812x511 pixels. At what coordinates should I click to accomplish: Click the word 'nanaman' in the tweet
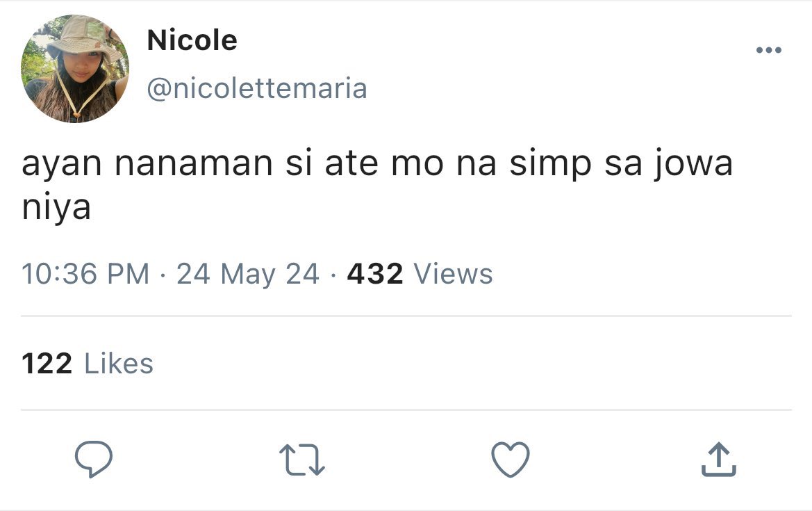pos(194,164)
